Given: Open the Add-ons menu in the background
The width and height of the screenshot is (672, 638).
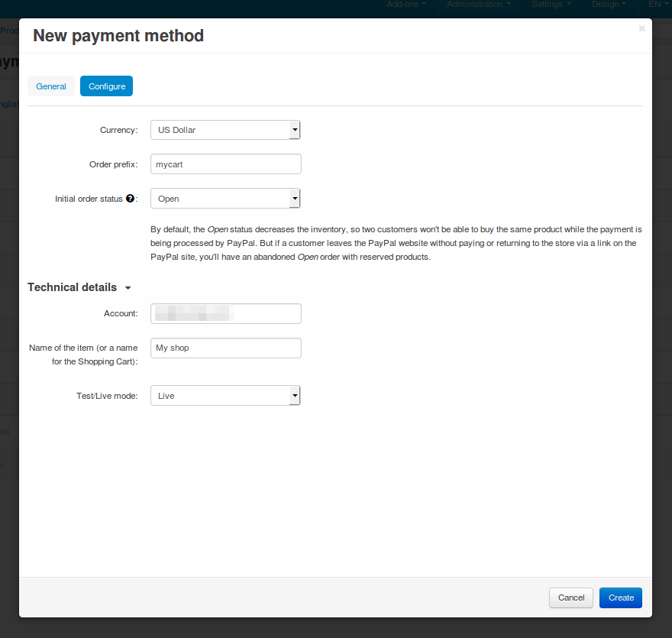Looking at the screenshot, I should (405, 5).
